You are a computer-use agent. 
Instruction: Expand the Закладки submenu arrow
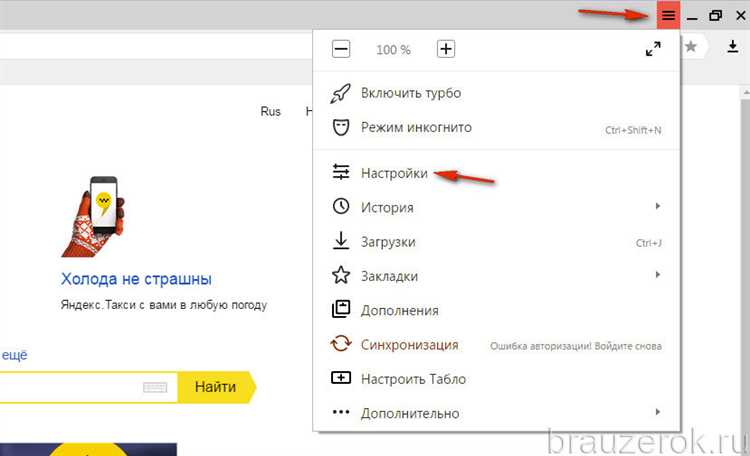pyautogui.click(x=658, y=275)
